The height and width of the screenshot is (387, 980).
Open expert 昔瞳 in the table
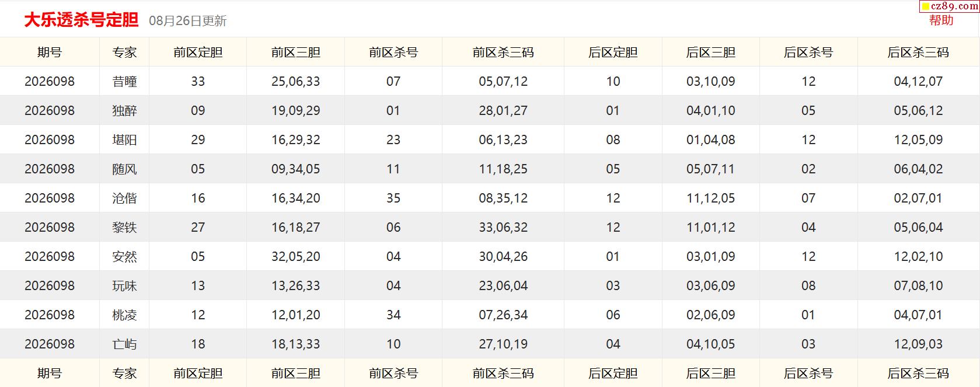tap(124, 82)
